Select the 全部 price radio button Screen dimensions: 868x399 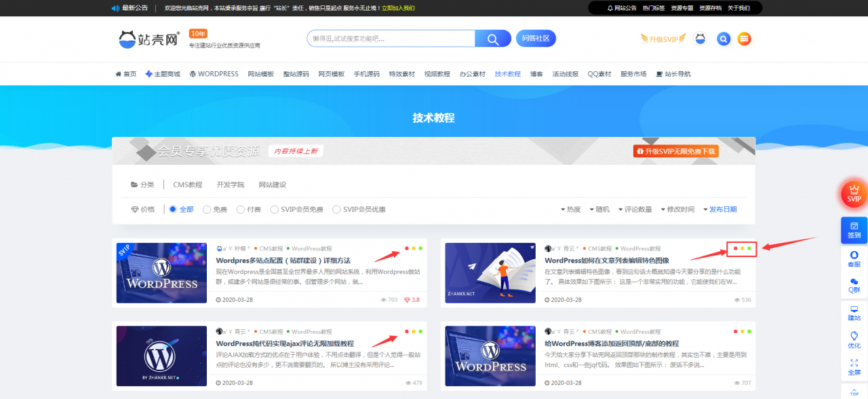pos(173,210)
